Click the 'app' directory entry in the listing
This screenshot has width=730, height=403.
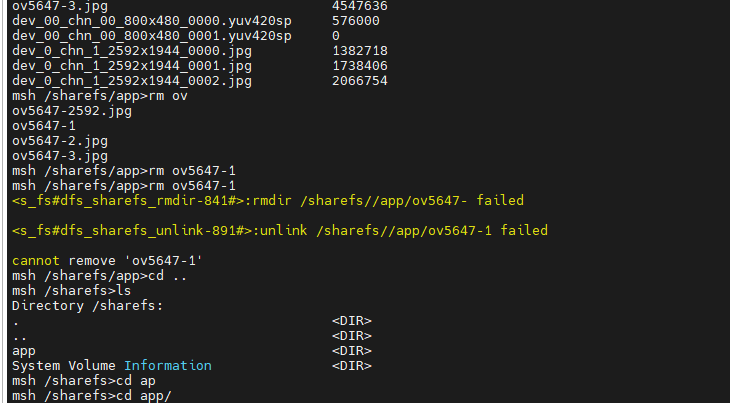(24, 351)
